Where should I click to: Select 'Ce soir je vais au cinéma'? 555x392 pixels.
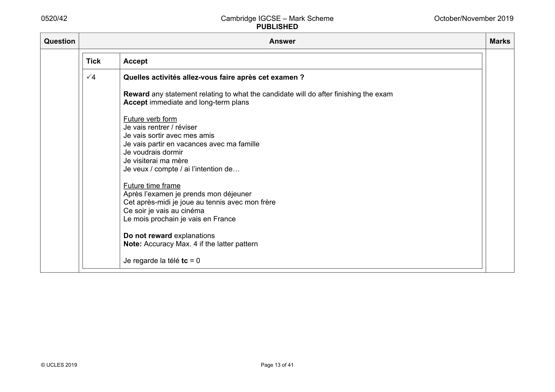click(x=164, y=211)
